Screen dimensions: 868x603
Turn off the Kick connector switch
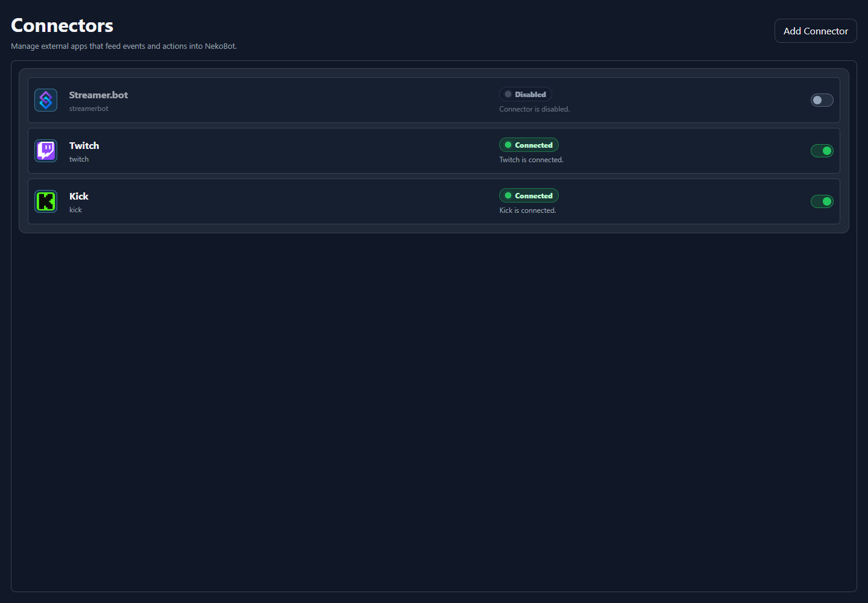tap(822, 201)
